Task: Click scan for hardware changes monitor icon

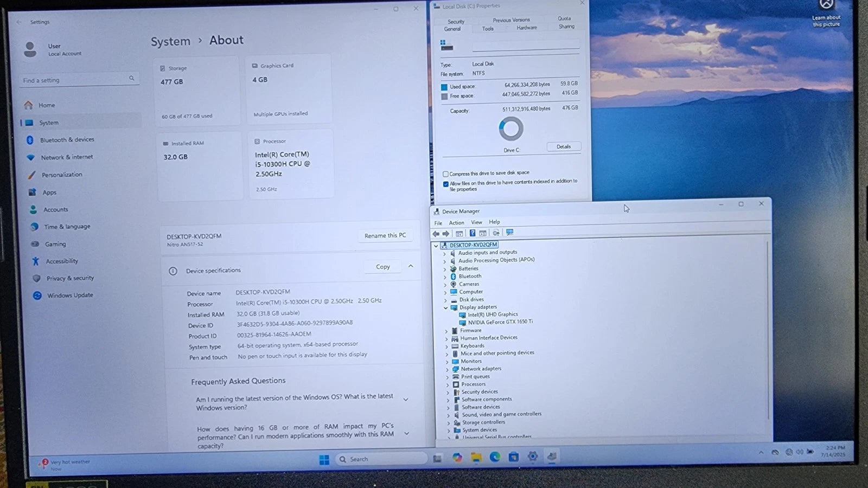Action: 509,233
